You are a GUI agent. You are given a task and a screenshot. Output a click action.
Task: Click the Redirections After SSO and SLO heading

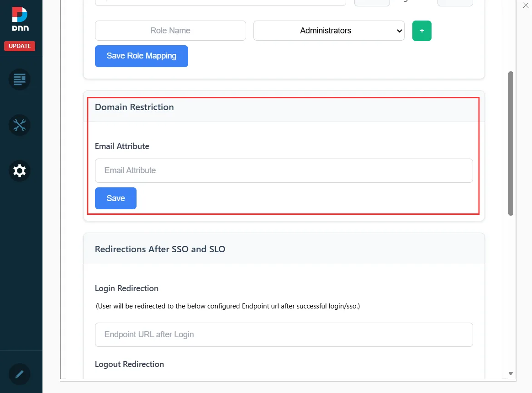point(160,249)
